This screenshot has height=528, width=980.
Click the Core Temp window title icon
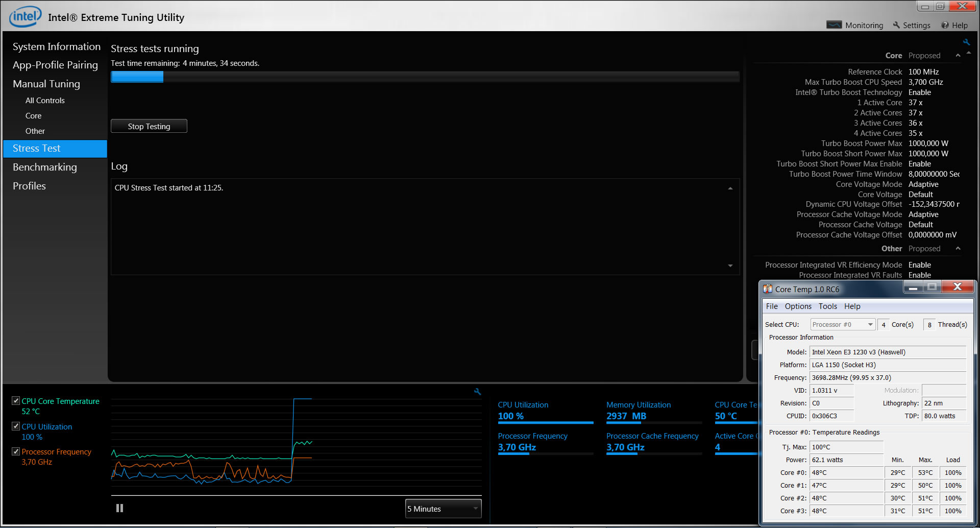(768, 289)
